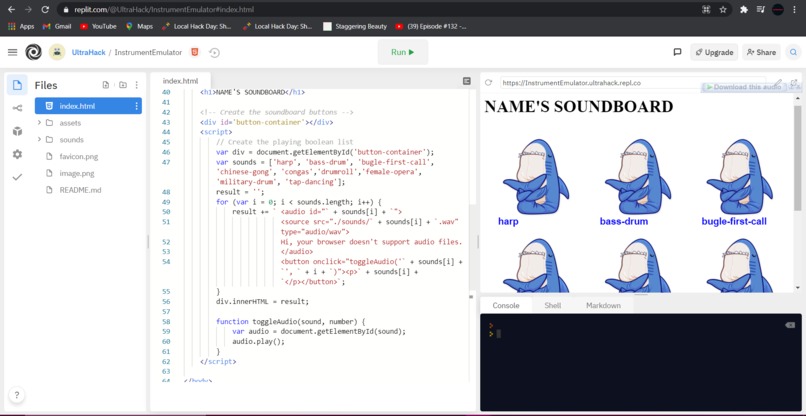Switch to the index.html editor tab
The width and height of the screenshot is (806, 416).
pyautogui.click(x=180, y=81)
